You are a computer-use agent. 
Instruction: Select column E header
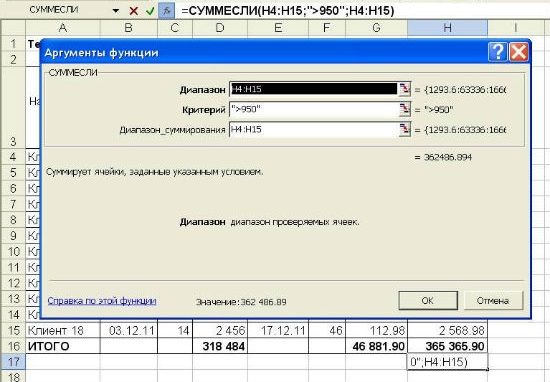[278, 28]
